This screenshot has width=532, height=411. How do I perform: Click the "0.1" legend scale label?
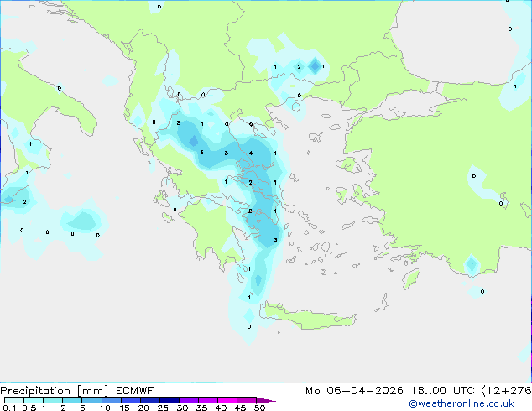pos(9,408)
